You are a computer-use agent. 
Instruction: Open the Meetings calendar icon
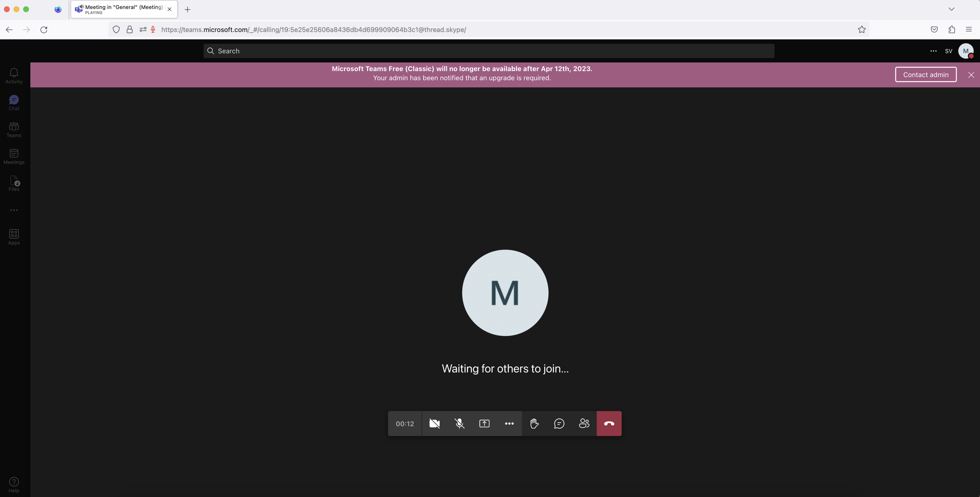13,155
